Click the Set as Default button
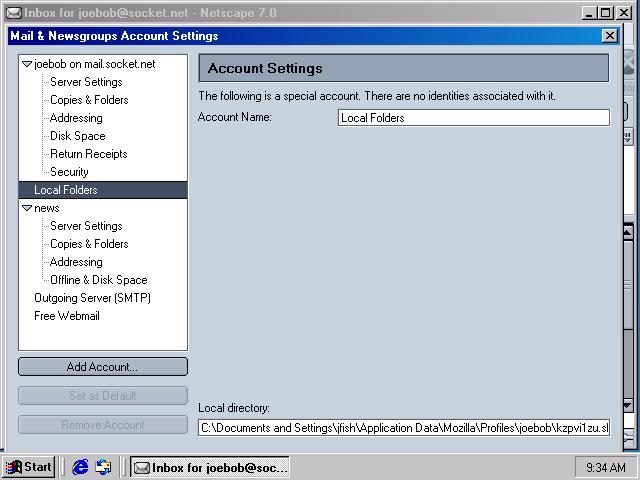The width and height of the screenshot is (640, 480). pyautogui.click(x=103, y=396)
